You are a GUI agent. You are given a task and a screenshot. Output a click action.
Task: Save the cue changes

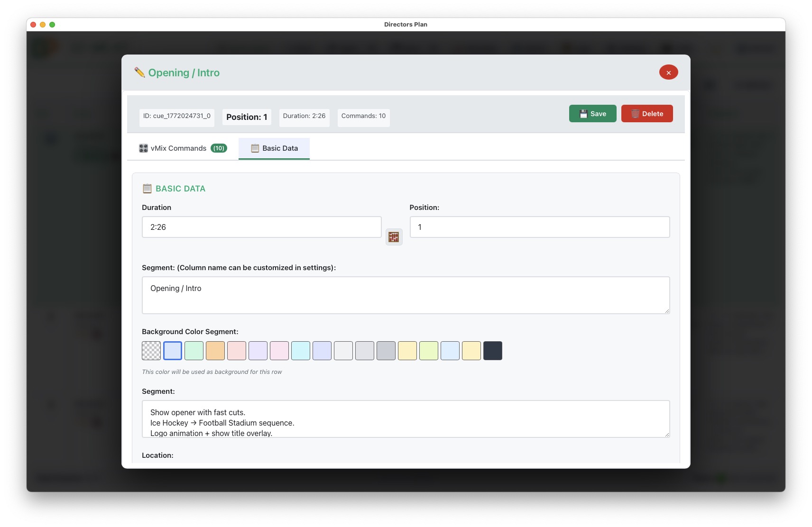(592, 114)
